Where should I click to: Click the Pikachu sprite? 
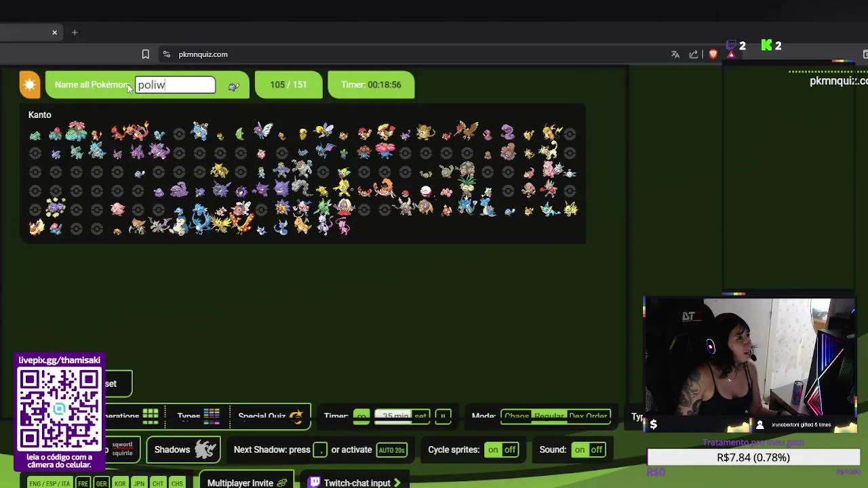point(528,134)
